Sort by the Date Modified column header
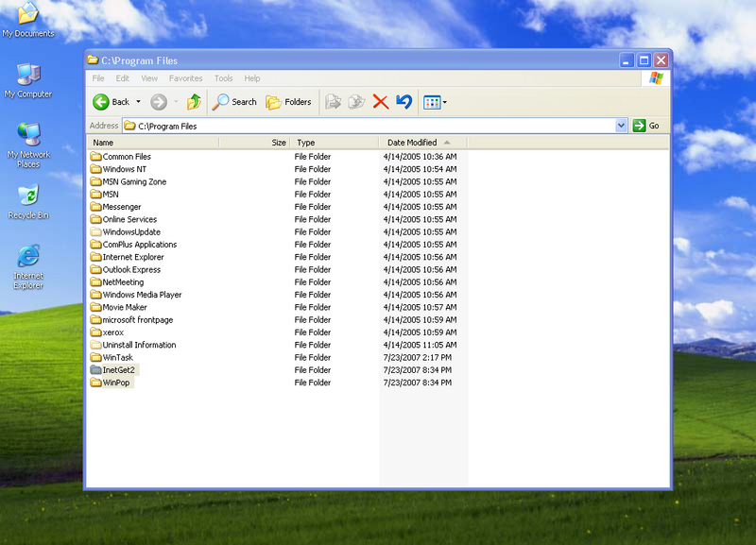Screen dimensions: 756x545 point(422,143)
